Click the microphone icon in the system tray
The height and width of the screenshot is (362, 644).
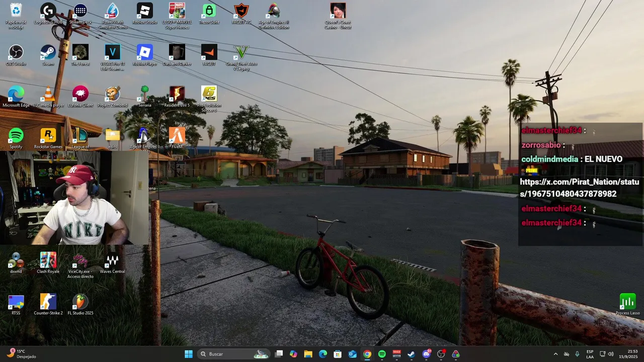[x=577, y=354]
